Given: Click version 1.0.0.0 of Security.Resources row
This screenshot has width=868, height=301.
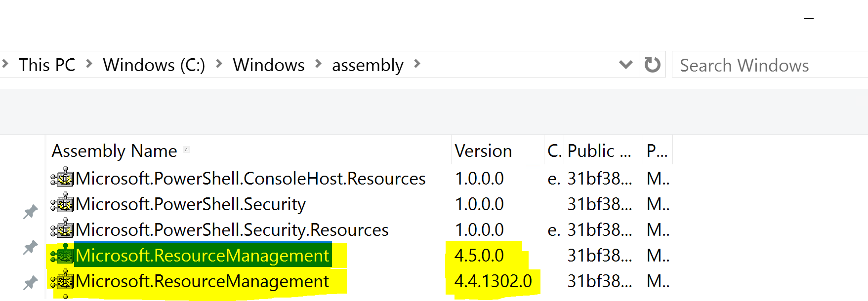Looking at the screenshot, I should point(479,230).
